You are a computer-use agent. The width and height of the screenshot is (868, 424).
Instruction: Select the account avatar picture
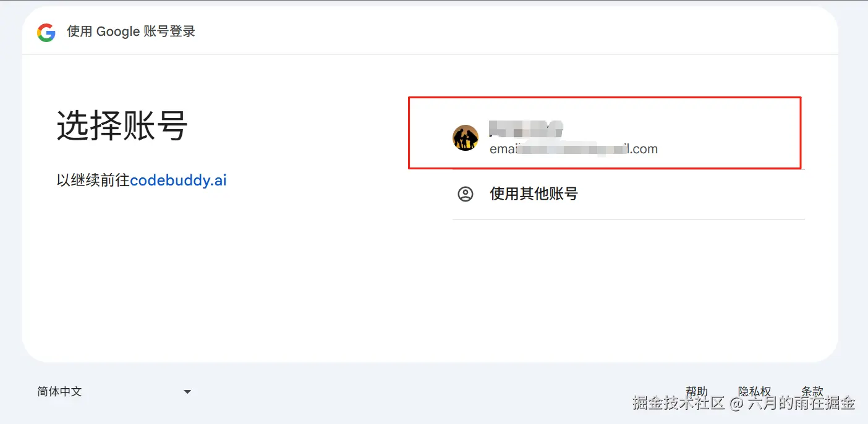tap(466, 138)
